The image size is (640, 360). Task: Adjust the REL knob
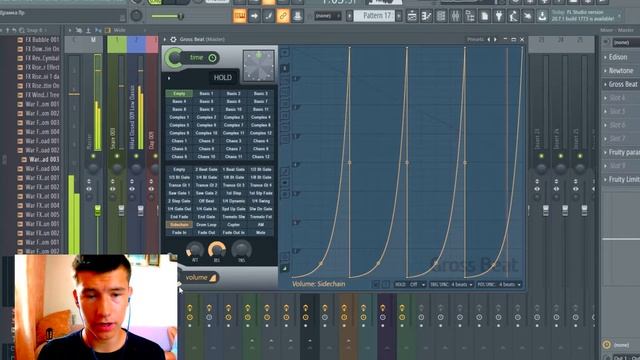pos(217,249)
